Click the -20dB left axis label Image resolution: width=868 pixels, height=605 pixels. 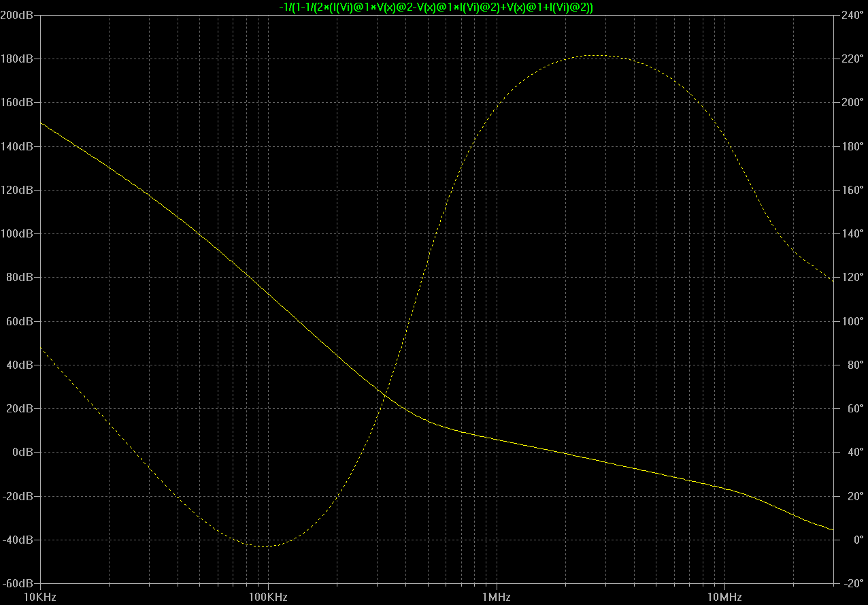(18, 496)
